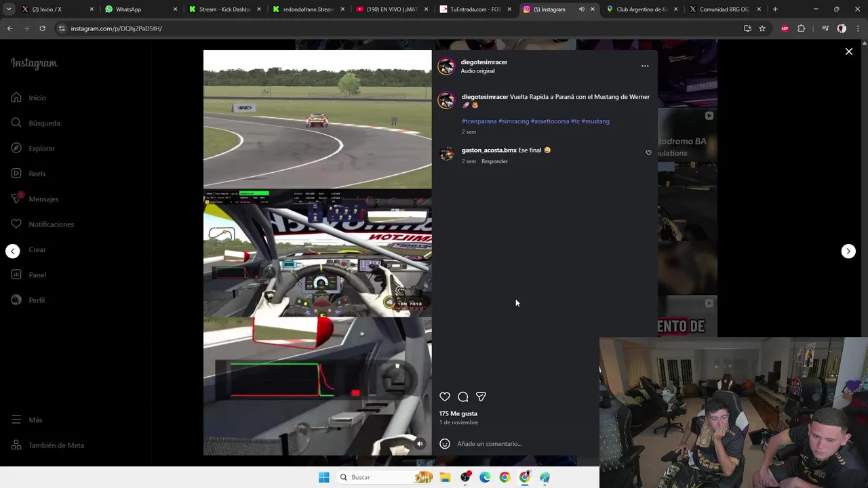
Task: Toggle video sound on the reel
Action: pyautogui.click(x=420, y=444)
